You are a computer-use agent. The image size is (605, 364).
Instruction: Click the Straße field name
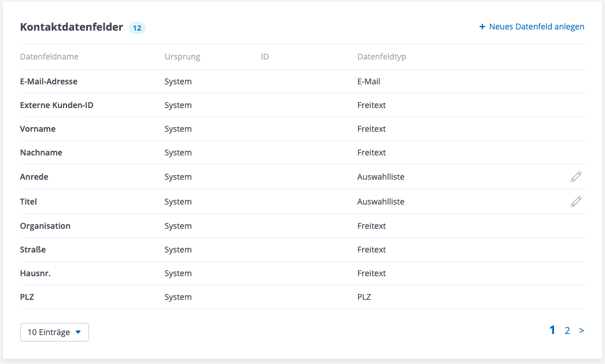(x=33, y=250)
